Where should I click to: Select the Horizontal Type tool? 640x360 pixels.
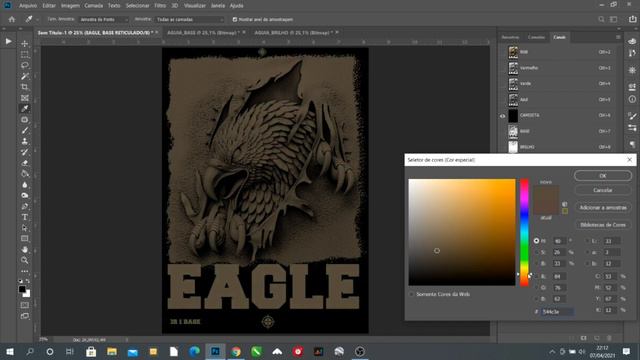25,217
